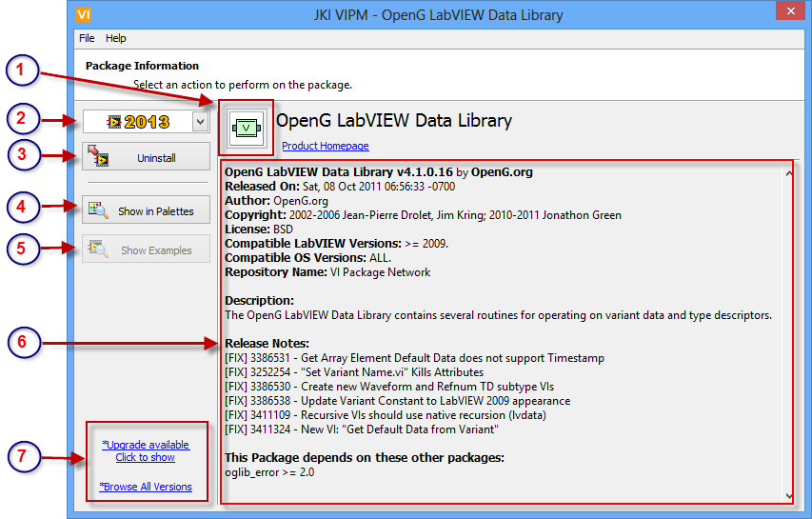Click the empty scrollbar track in package details

click(787, 333)
